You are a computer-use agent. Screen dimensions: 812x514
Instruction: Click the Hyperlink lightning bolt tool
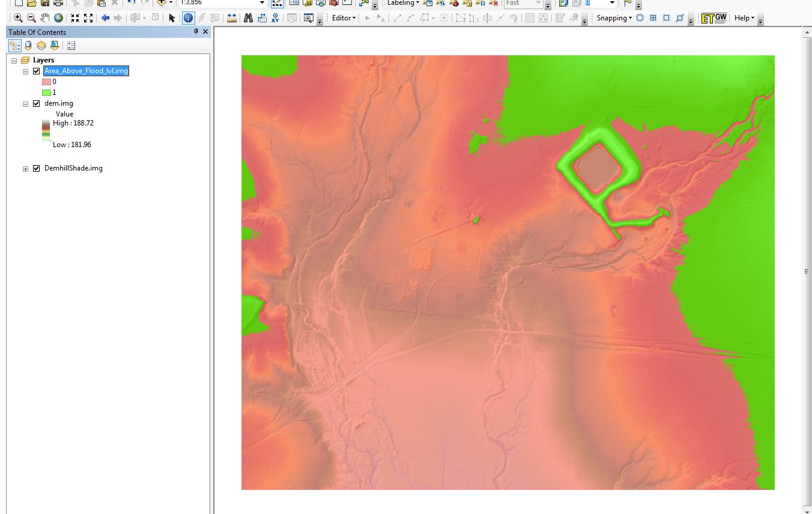[201, 18]
